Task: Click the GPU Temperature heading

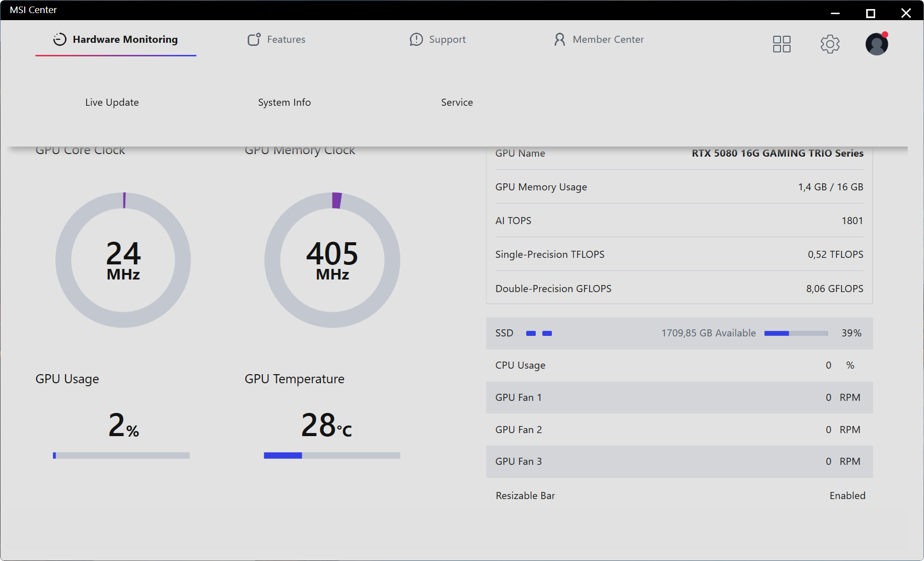Action: (x=295, y=379)
